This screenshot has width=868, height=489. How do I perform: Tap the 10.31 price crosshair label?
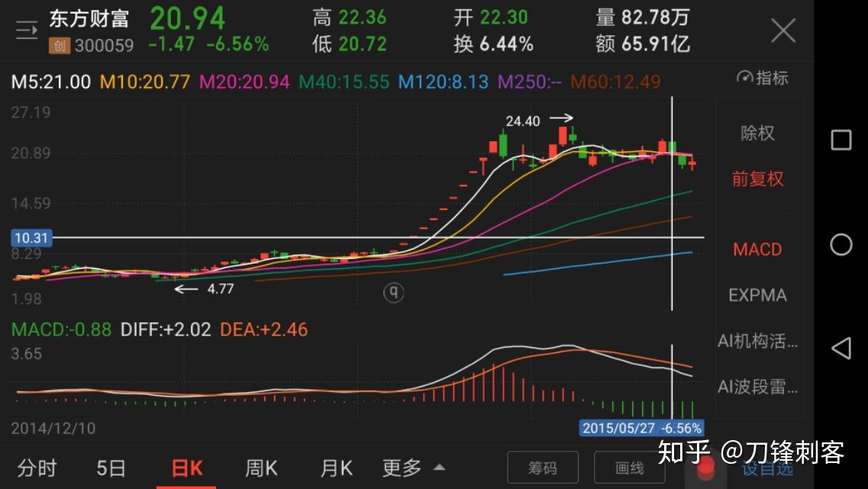[x=31, y=238]
